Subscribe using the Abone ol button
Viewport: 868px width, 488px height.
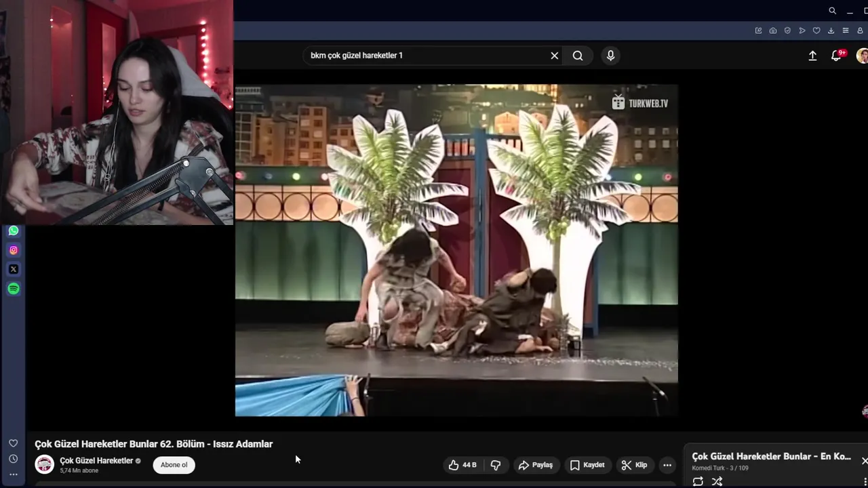click(174, 465)
